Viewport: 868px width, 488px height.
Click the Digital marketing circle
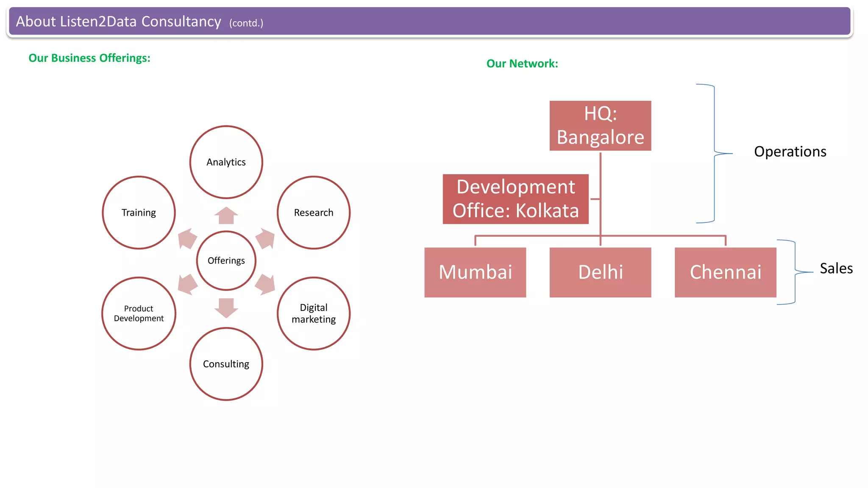click(x=314, y=313)
